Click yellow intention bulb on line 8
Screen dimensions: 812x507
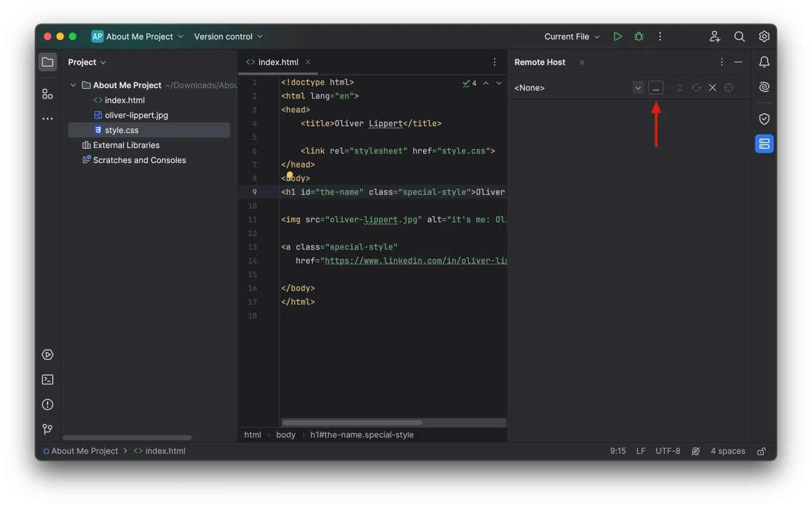[290, 175]
